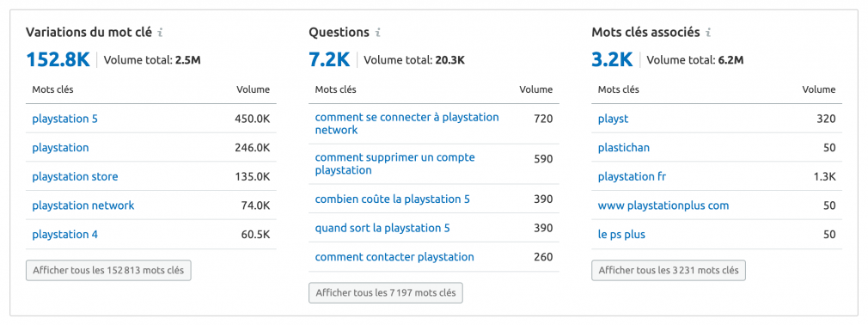The image size is (868, 325).
Task: Click info icon beside Mots clés associés
Action: tap(708, 33)
